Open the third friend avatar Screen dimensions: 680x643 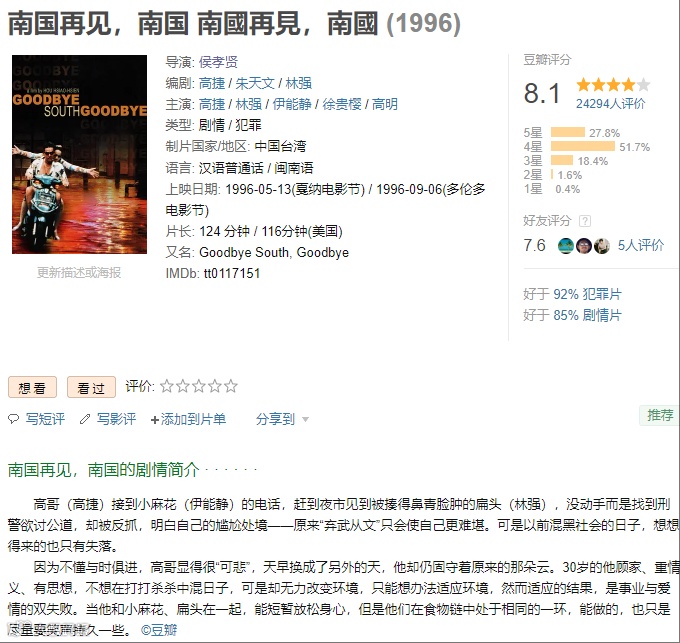[602, 246]
